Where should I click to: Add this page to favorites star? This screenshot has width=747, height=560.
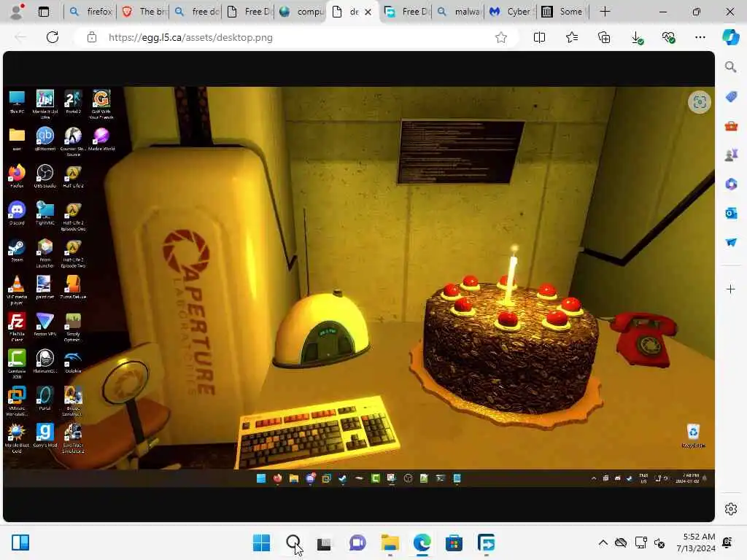pyautogui.click(x=500, y=37)
